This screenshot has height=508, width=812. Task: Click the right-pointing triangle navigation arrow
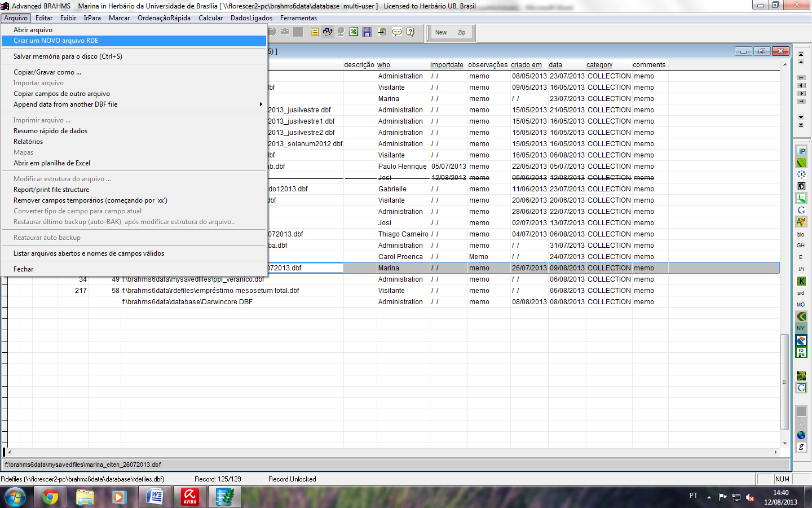801,93
